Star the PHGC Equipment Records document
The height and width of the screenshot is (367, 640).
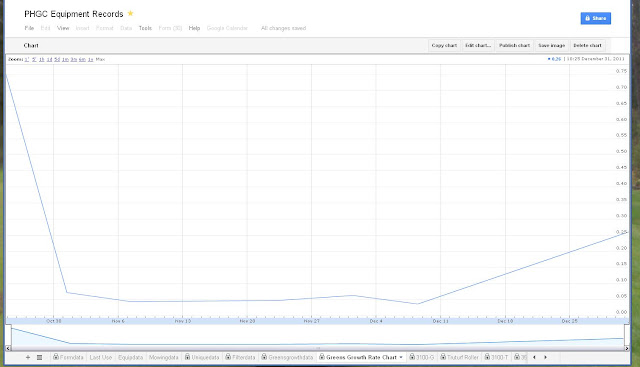[x=131, y=13]
